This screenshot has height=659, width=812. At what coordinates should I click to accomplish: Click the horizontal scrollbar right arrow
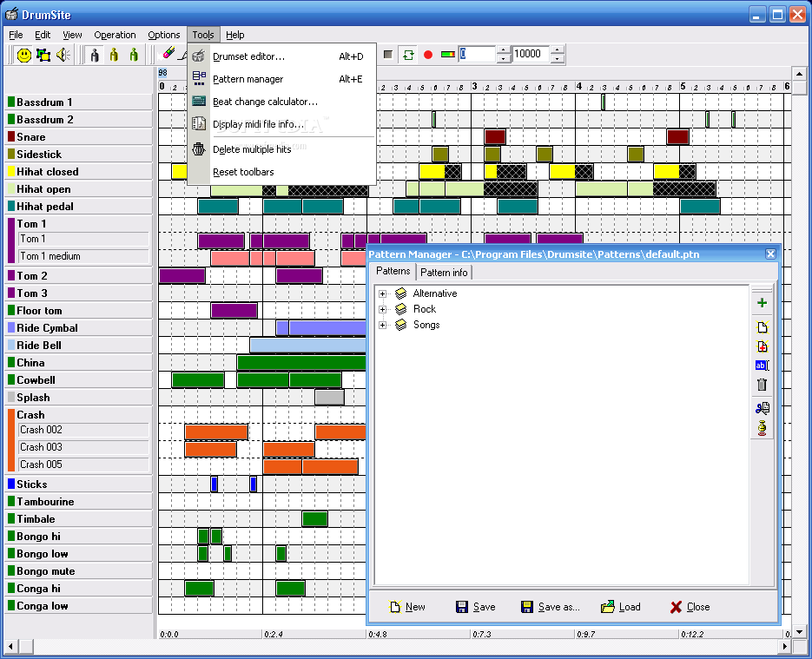(x=786, y=646)
